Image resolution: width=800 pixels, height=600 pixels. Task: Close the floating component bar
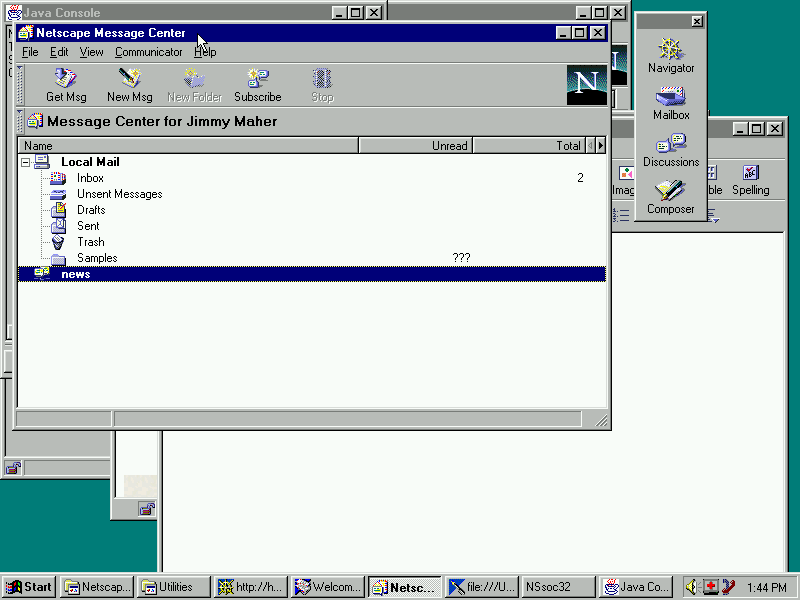(697, 21)
